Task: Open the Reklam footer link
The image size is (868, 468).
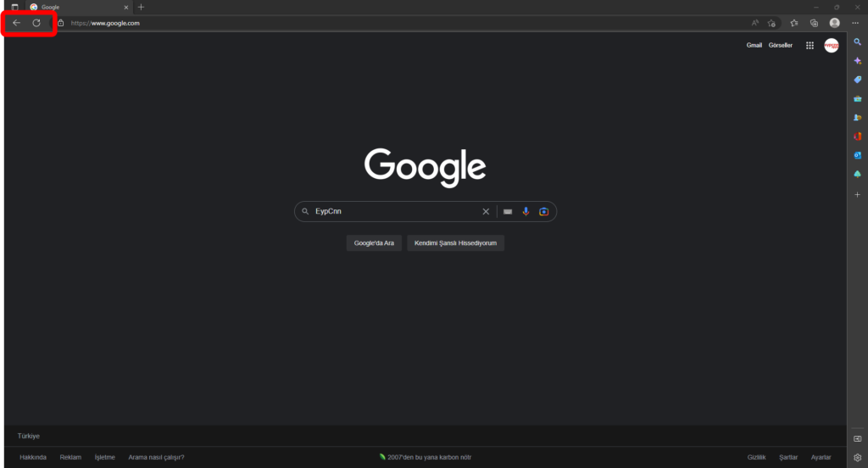Action: (x=70, y=458)
